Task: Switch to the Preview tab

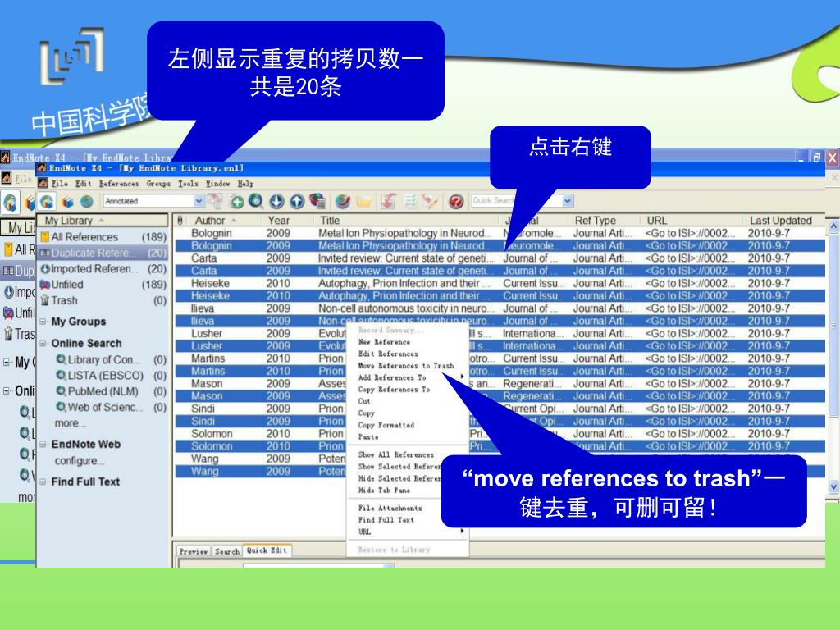Action: click(194, 551)
